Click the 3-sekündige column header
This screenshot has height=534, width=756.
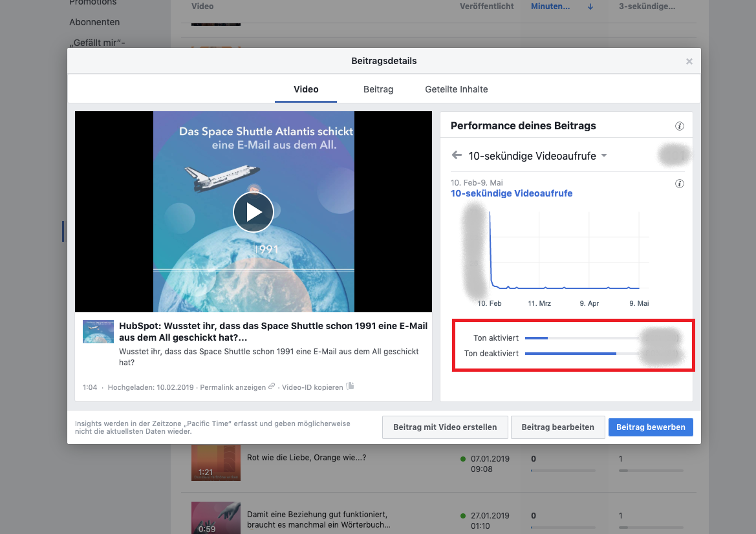click(x=647, y=6)
